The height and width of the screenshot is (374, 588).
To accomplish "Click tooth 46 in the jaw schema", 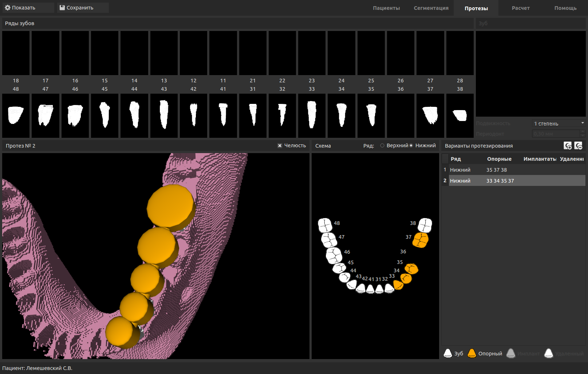I will (x=334, y=255).
